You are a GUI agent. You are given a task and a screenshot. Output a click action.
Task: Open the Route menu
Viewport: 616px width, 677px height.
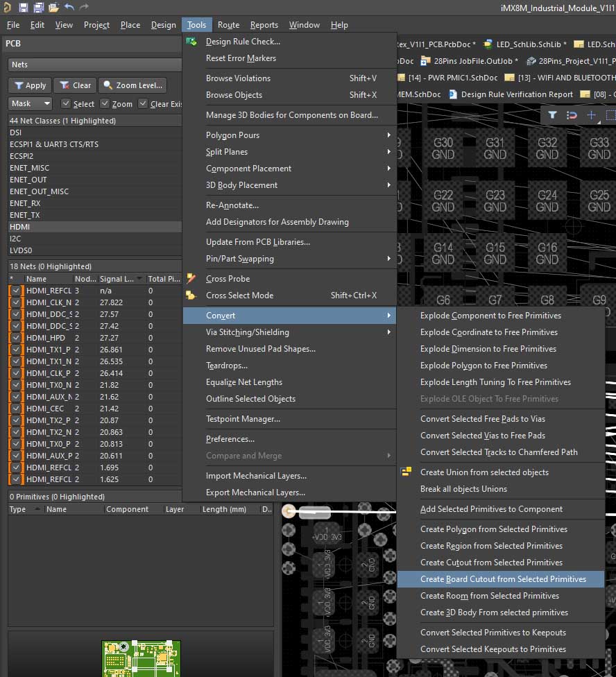click(x=228, y=25)
